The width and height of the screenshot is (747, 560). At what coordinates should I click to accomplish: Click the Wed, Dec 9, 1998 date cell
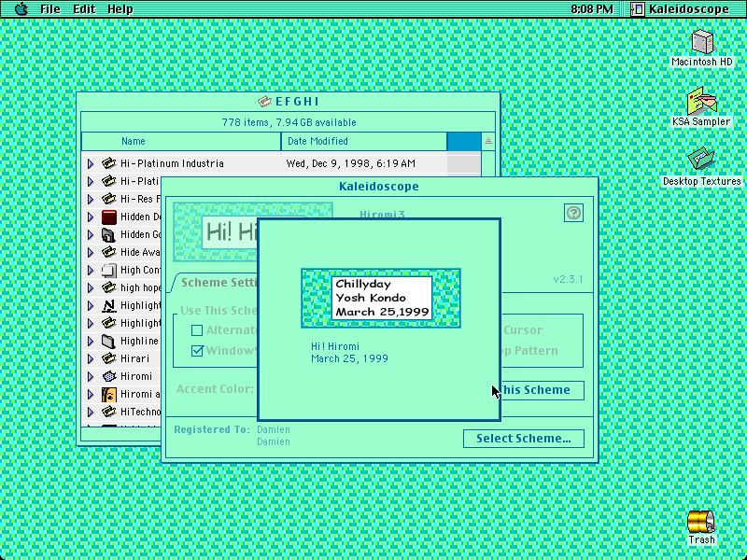tap(351, 164)
